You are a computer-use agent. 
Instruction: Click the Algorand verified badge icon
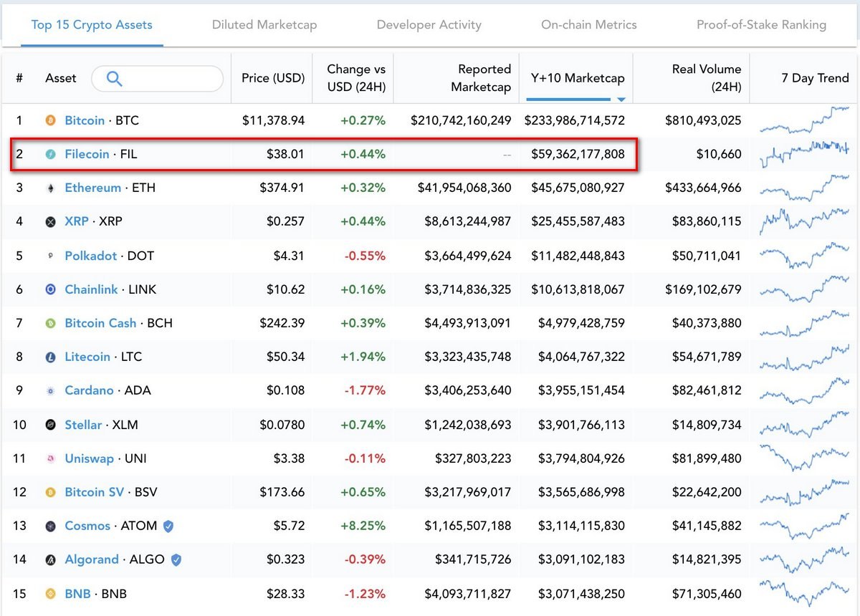pyautogui.click(x=176, y=560)
